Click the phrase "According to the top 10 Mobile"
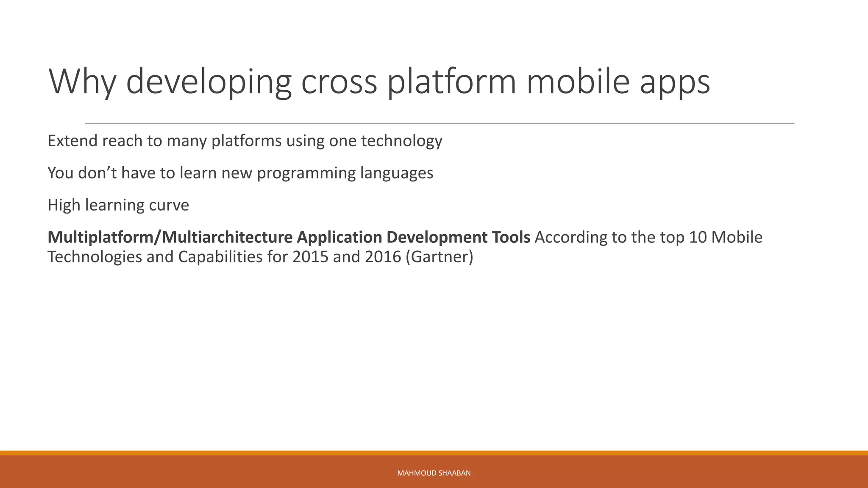 (x=648, y=237)
